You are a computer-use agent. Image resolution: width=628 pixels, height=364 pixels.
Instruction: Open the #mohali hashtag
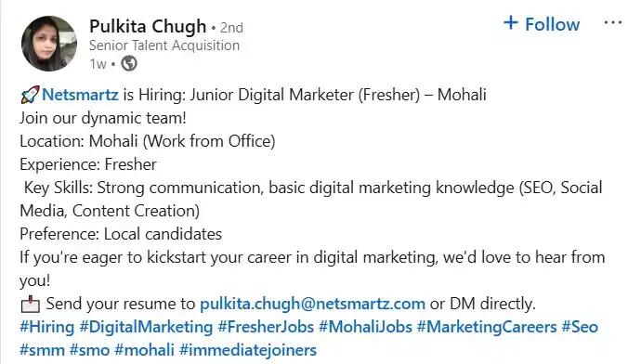(x=144, y=350)
